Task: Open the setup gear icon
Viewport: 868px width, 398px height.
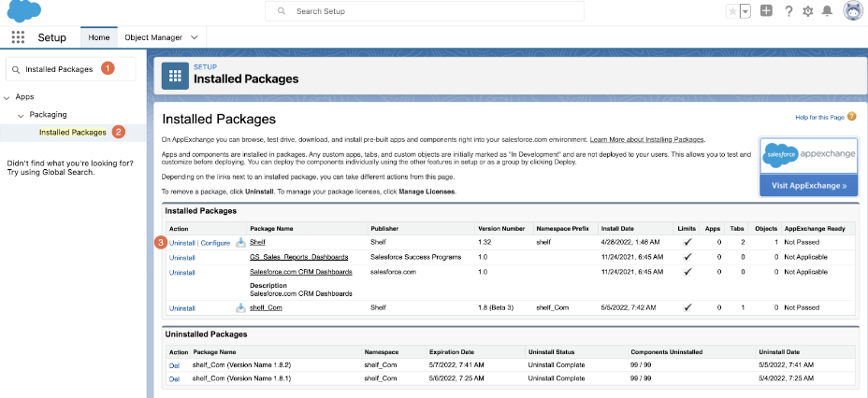Action: [807, 11]
